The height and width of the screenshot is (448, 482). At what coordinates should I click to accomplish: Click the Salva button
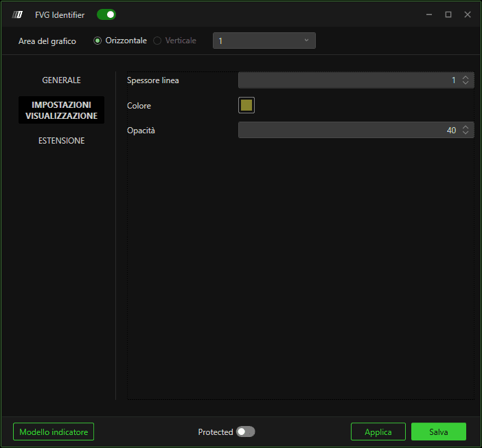pos(439,432)
